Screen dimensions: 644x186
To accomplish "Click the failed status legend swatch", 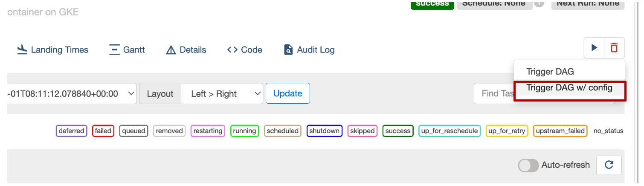I will click(103, 131).
